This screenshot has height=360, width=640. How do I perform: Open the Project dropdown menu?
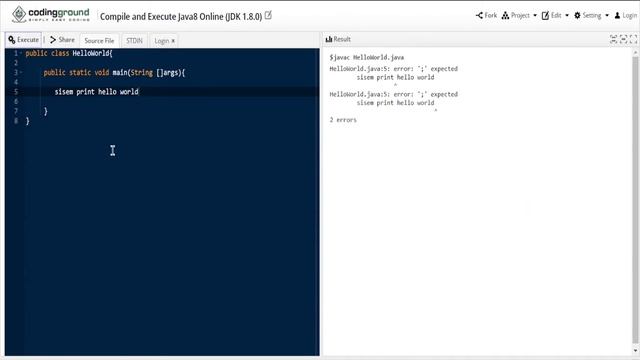point(519,16)
